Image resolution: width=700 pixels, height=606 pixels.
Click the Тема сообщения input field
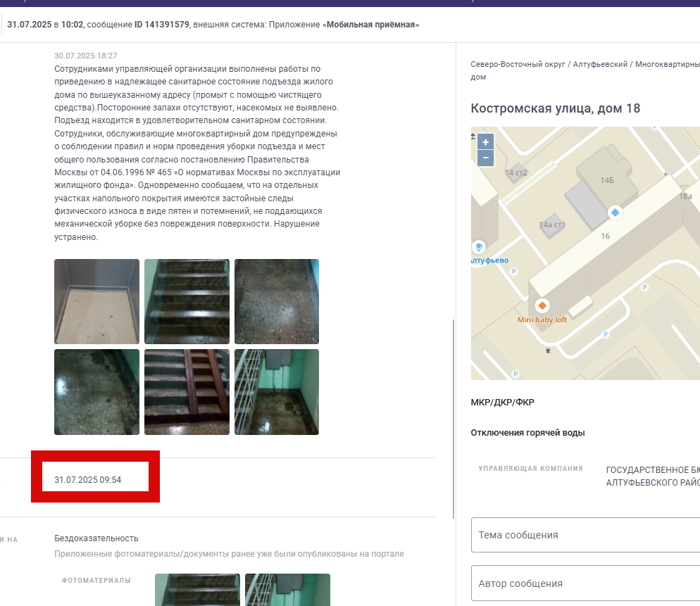586,535
